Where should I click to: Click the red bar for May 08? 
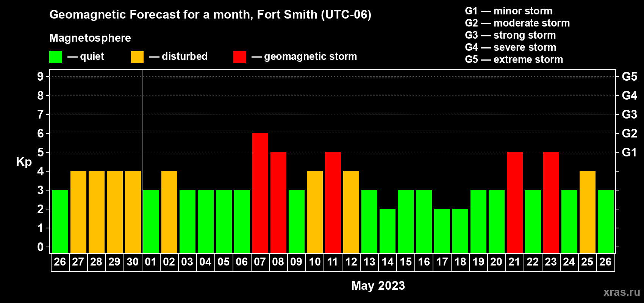tap(278, 203)
